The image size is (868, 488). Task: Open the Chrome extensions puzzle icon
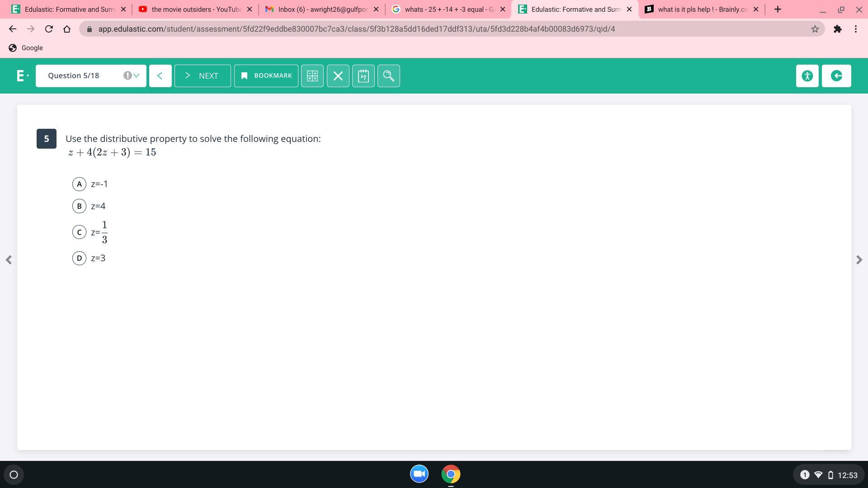(x=837, y=29)
